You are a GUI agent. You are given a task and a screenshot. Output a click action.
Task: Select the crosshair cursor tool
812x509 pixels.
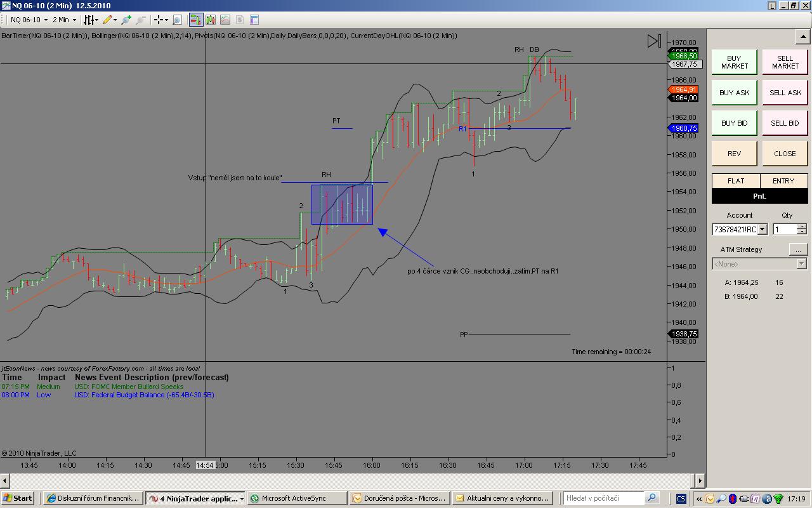click(x=159, y=20)
